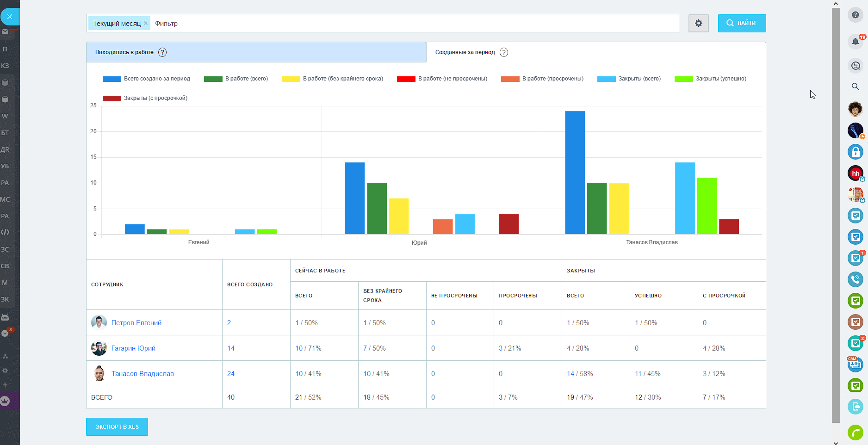Screen dimensions: 868x445
Task: Open the hh.ru icon in the right sidebar
Action: click(856, 173)
